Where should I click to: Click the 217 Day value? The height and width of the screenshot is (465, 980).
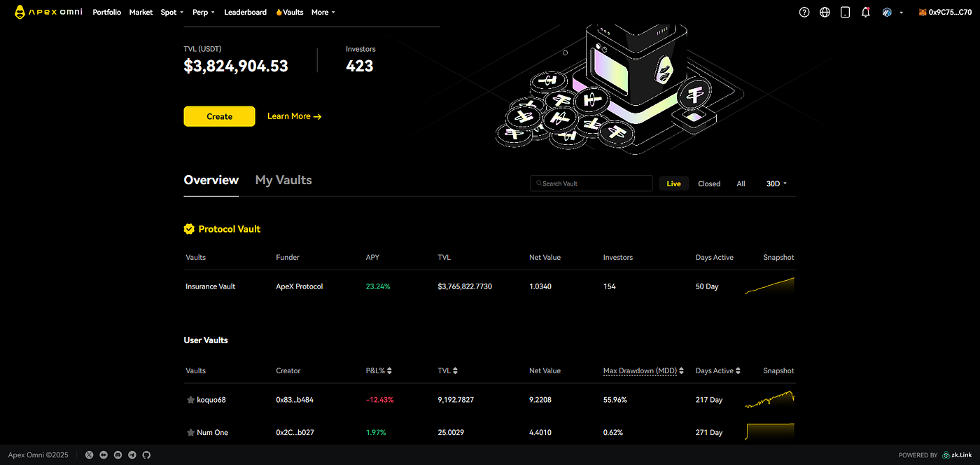click(x=708, y=400)
